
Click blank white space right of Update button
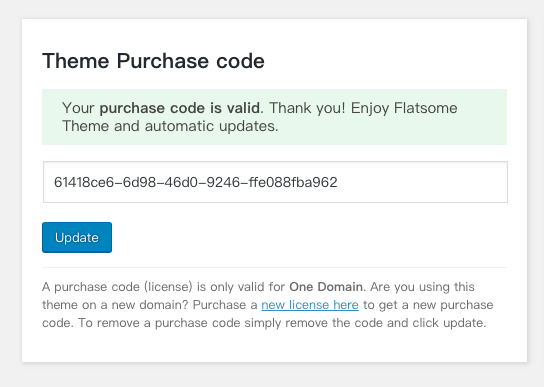pyautogui.click(x=309, y=237)
